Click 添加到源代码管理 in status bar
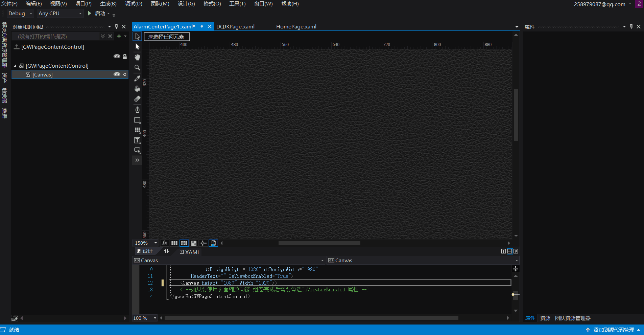 (614, 330)
